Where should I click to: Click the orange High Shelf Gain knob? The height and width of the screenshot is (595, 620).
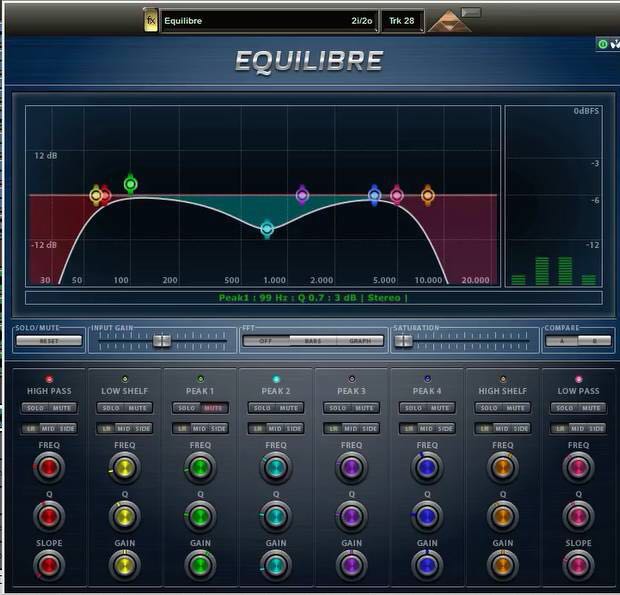[x=503, y=565]
